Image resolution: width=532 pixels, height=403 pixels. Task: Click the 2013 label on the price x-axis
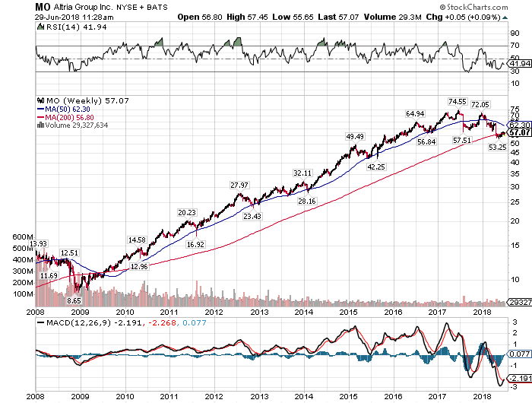tap(259, 312)
